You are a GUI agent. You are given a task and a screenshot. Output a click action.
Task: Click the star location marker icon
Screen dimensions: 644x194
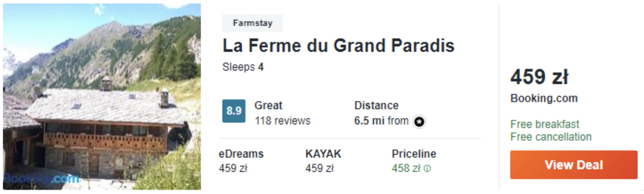pyautogui.click(x=419, y=121)
